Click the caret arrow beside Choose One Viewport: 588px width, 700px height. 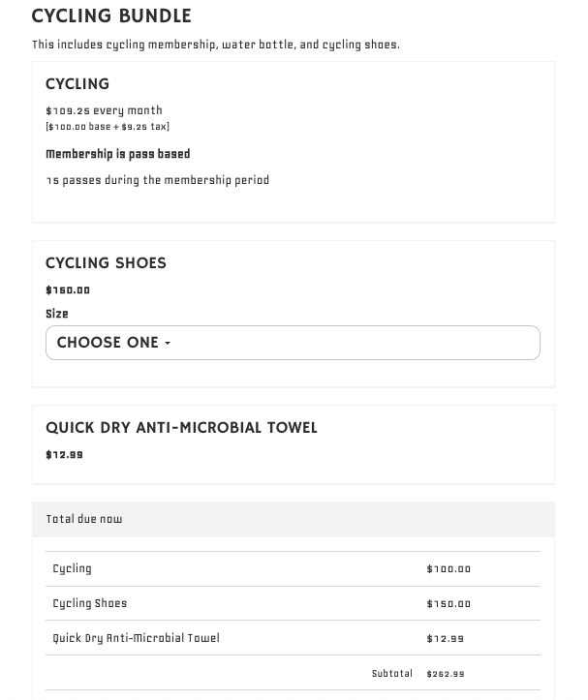168,344
